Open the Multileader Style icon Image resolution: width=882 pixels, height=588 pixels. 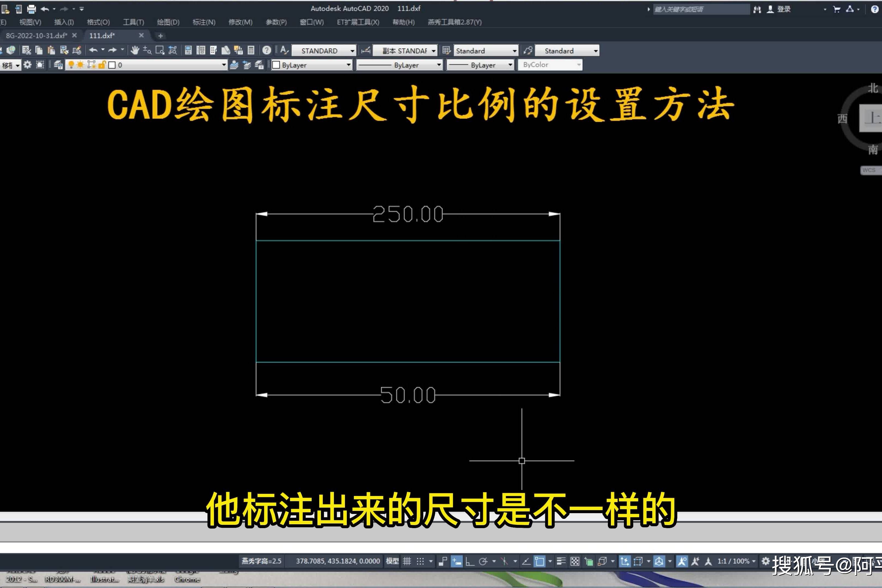click(x=528, y=50)
